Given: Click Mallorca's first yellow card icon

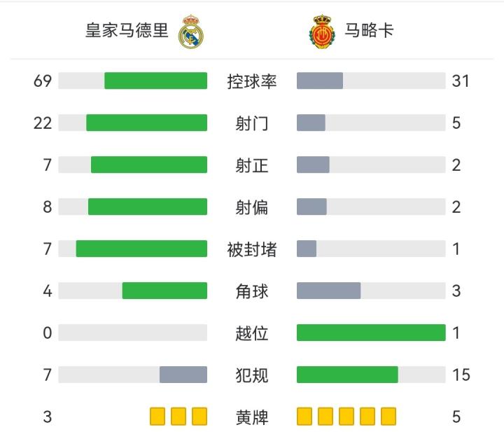Looking at the screenshot, I should click(x=304, y=417).
